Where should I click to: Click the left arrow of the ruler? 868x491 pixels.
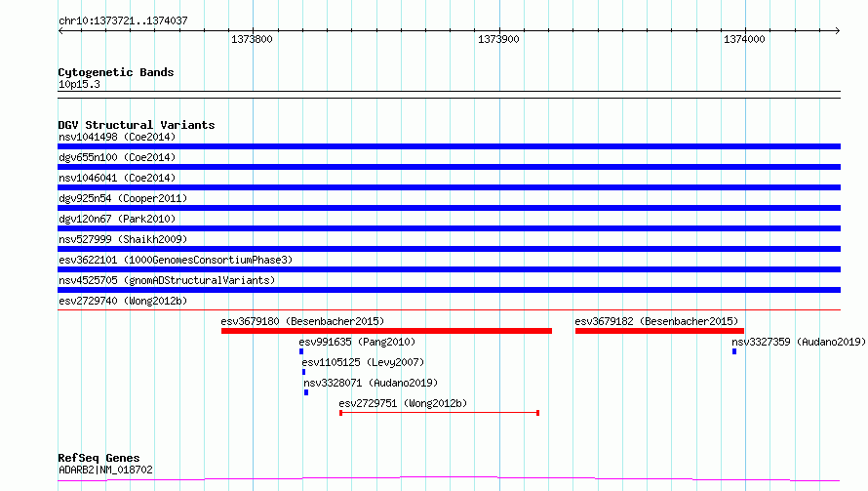60,30
